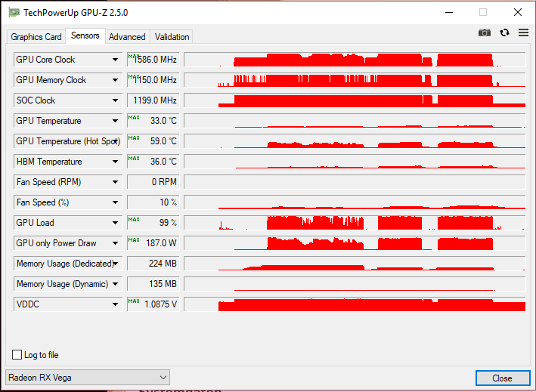The height and width of the screenshot is (392, 536).
Task: Expand the VDDC sensor dropdown
Action: pos(115,304)
